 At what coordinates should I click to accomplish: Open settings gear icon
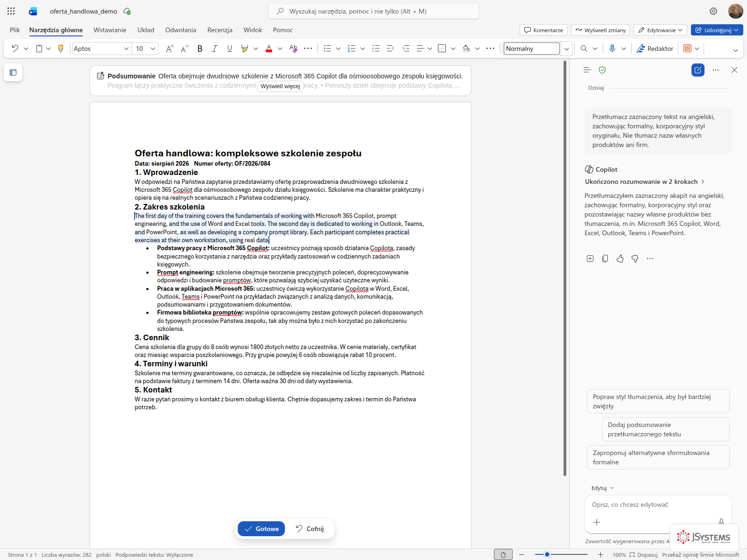point(713,11)
